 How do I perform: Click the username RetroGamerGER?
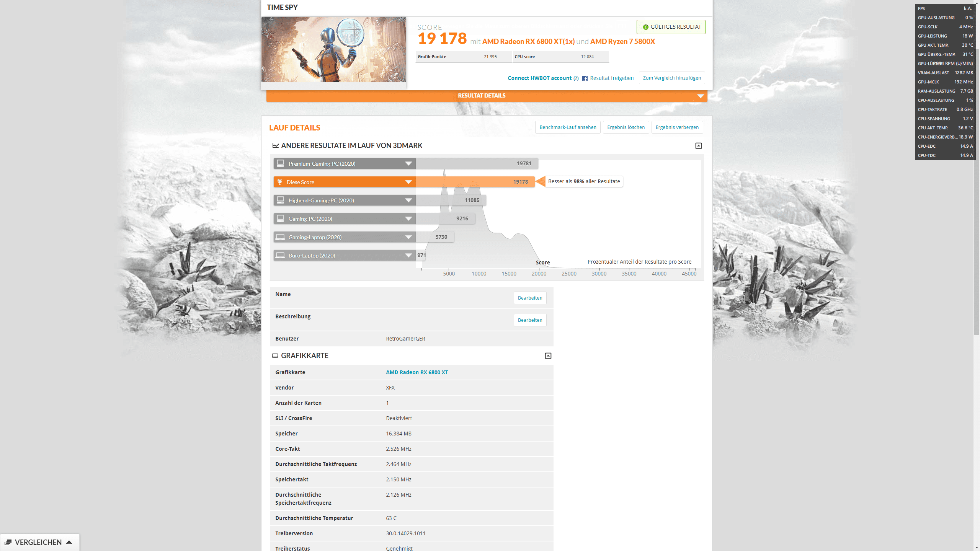click(x=405, y=339)
